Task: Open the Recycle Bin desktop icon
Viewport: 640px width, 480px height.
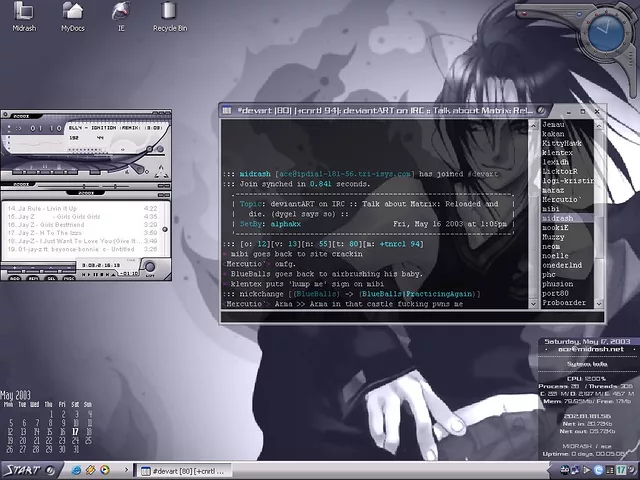Action: 170,16
